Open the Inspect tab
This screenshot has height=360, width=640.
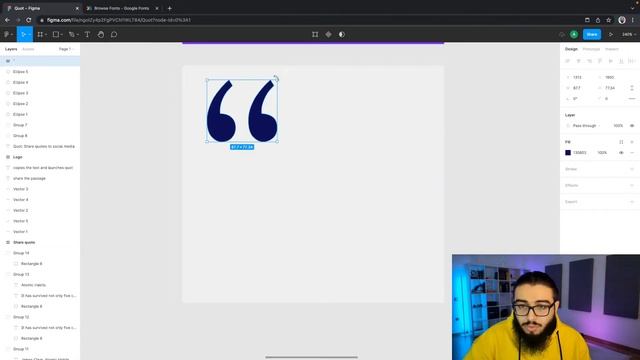pos(611,49)
